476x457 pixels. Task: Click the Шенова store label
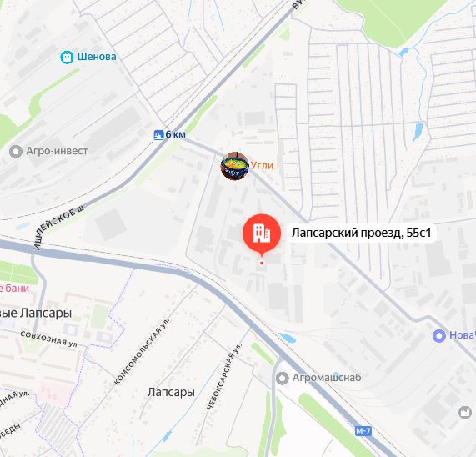[x=97, y=57]
